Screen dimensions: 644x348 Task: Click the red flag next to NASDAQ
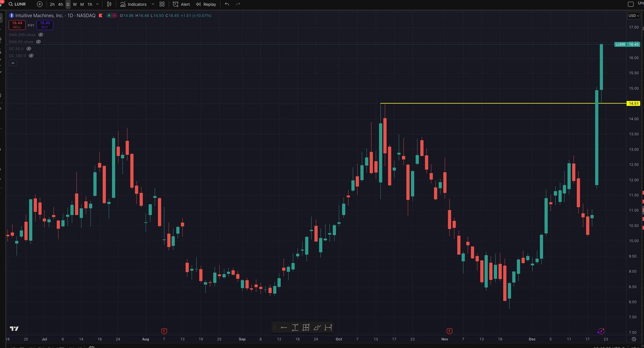100,16
